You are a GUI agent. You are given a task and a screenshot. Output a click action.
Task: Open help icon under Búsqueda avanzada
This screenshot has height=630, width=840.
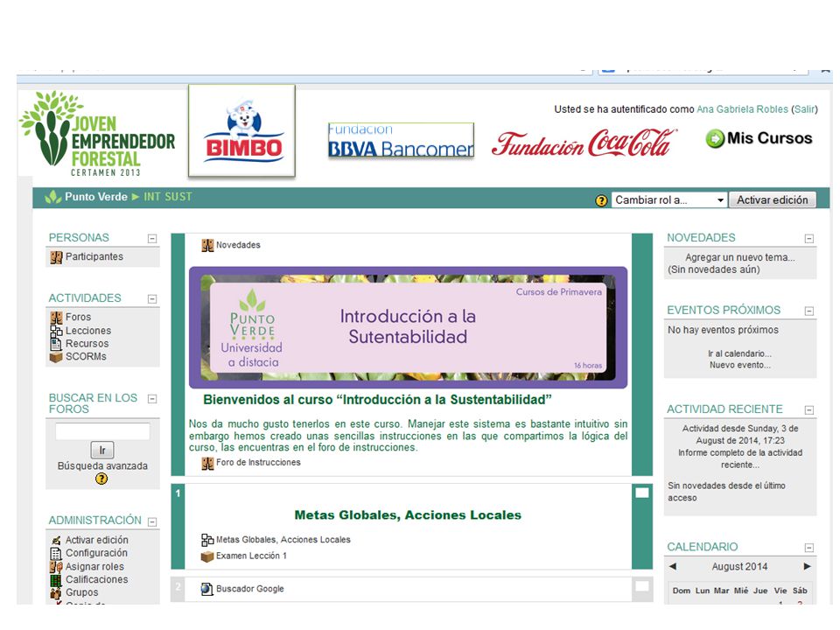[x=101, y=479]
